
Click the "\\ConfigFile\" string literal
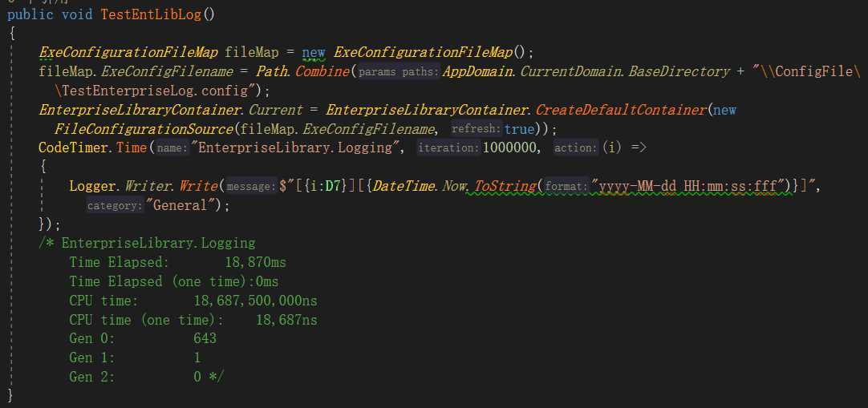[806, 71]
